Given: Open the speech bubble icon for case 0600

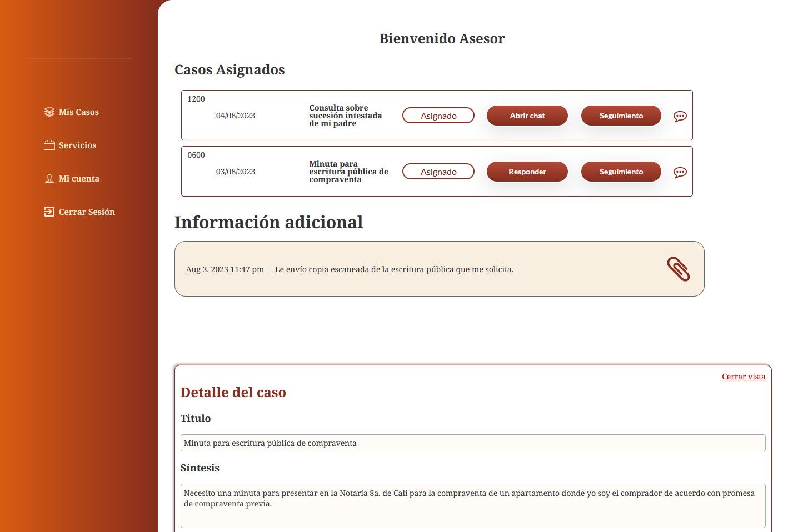Looking at the screenshot, I should [x=680, y=172].
